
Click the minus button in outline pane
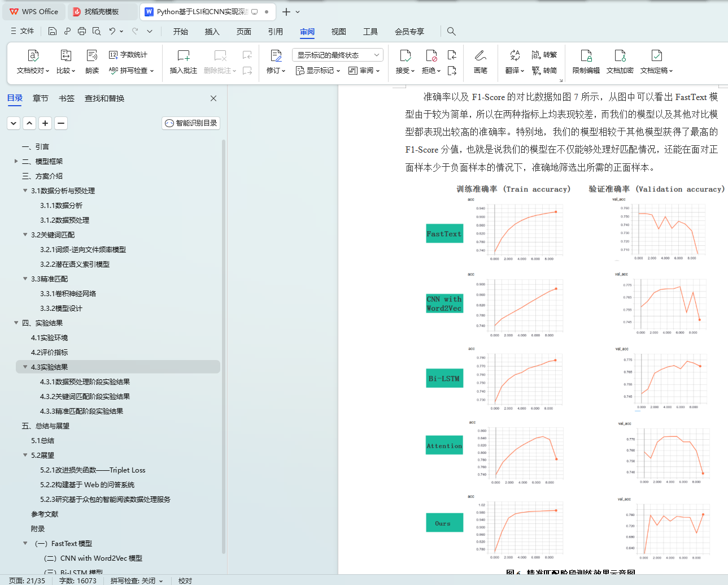point(61,123)
